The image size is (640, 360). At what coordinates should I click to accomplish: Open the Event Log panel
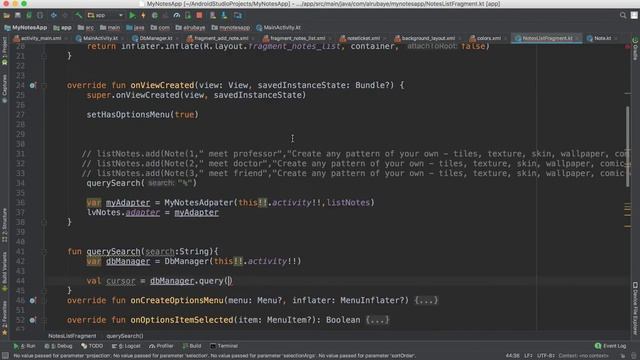point(611,346)
